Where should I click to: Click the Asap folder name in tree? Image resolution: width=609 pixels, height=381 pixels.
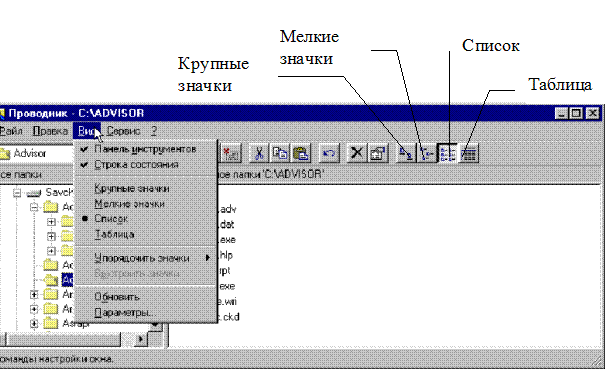[x=76, y=323]
